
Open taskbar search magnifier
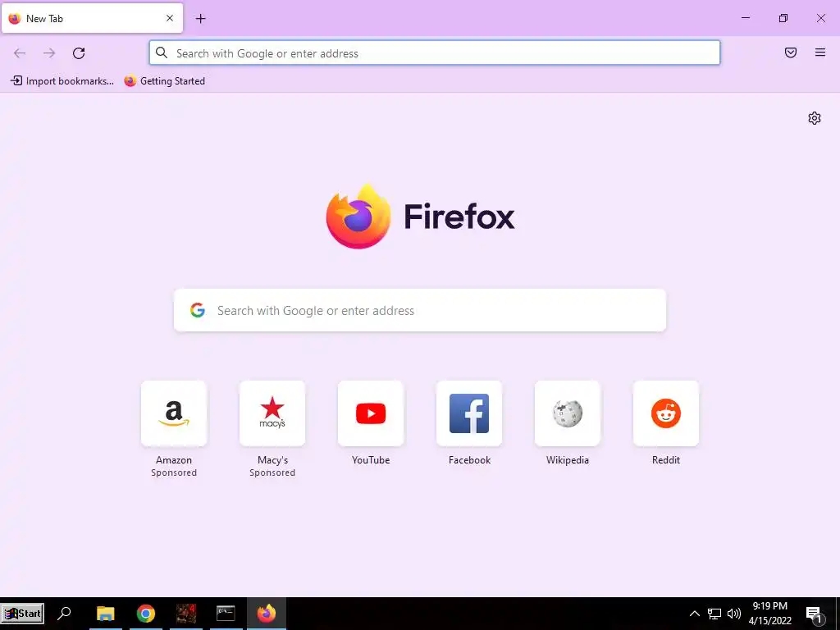(x=64, y=613)
